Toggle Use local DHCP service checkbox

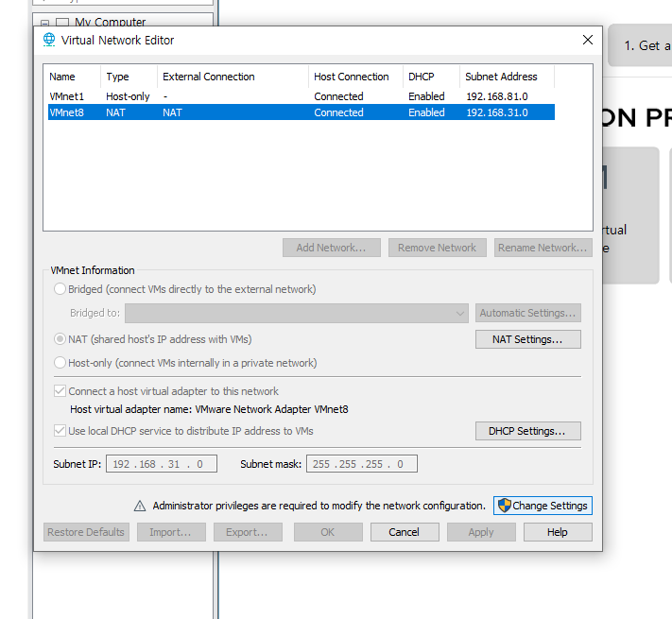point(60,431)
